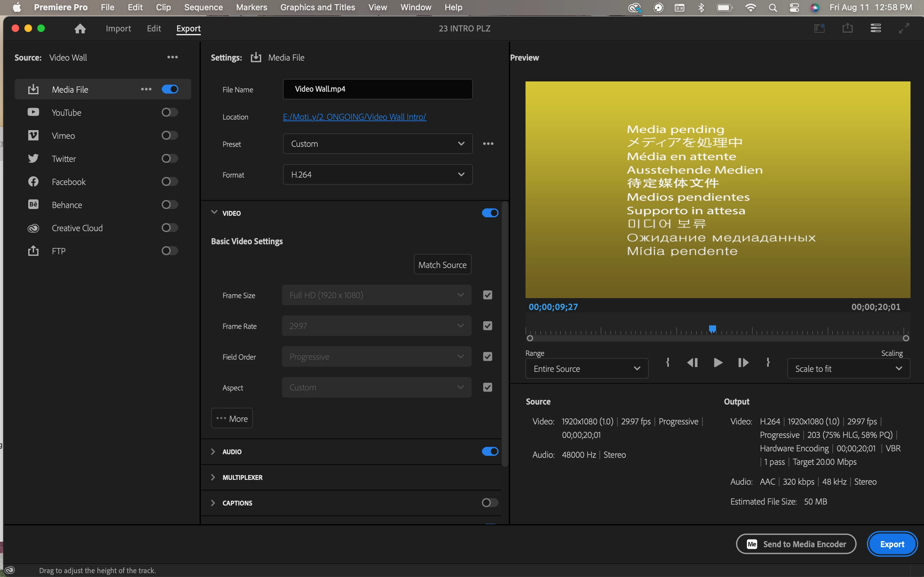Click the Set In Point bracket icon
Viewport: 924px width, 577px height.
[668, 362]
